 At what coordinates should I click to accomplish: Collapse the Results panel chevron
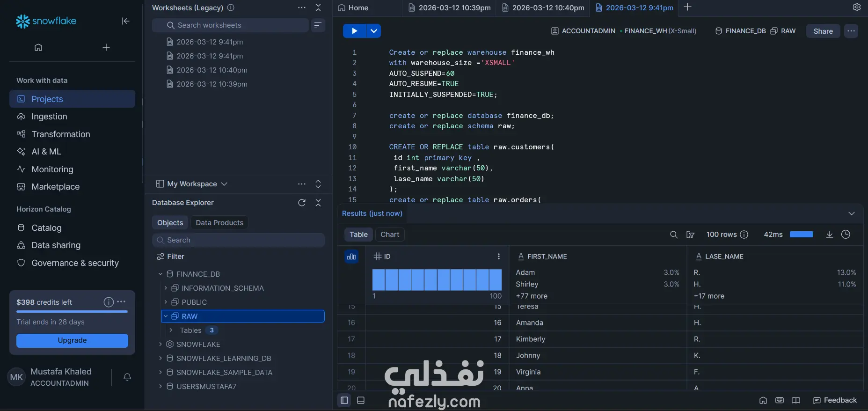[852, 213]
